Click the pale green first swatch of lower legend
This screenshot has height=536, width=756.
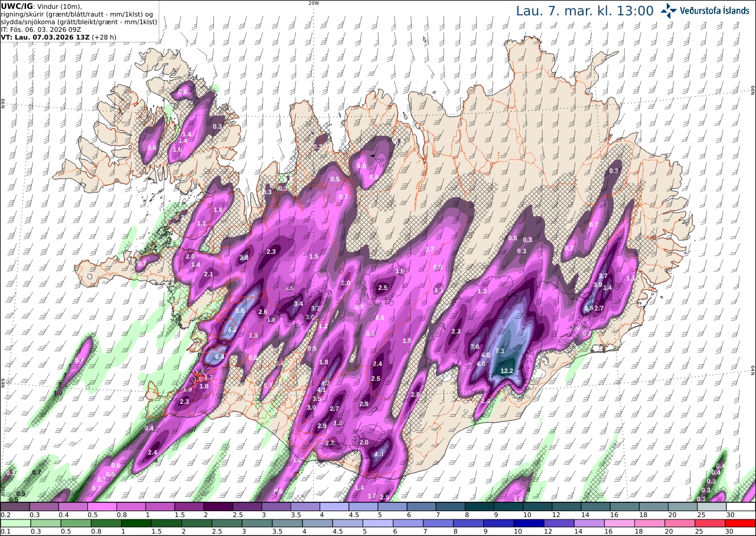[x=15, y=524]
